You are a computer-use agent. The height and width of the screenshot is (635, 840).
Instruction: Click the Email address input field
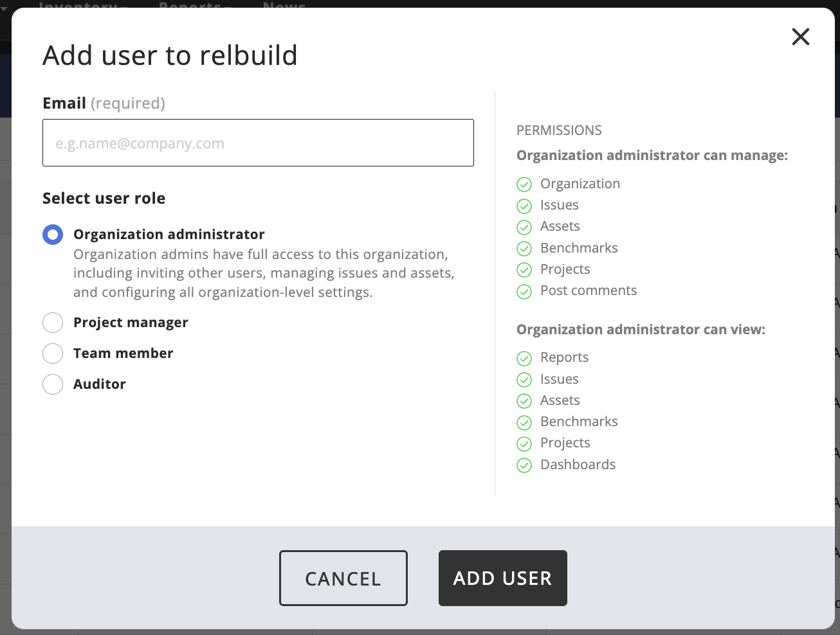coord(258,143)
